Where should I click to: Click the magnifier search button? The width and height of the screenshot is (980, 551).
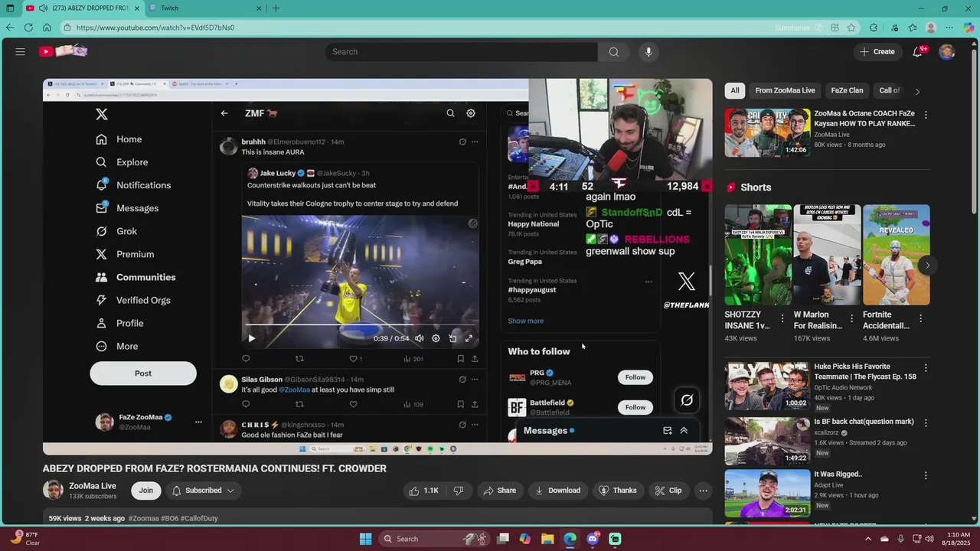point(613,51)
